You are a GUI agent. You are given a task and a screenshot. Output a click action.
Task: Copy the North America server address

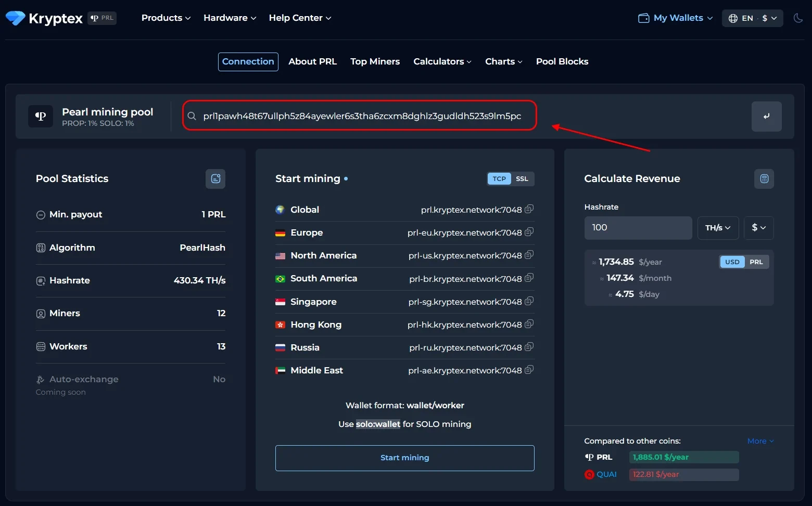(529, 255)
